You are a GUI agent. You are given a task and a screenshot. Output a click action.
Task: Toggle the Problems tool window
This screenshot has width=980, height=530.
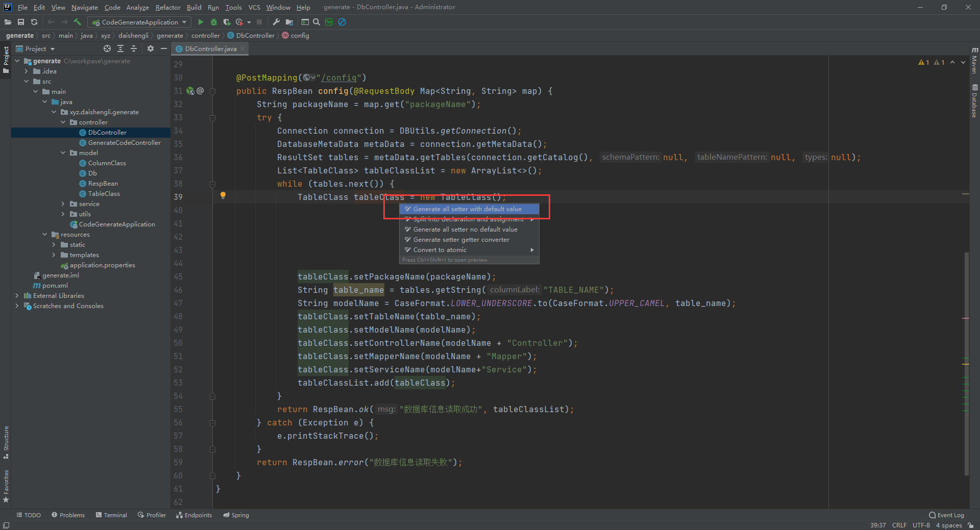[x=68, y=515]
